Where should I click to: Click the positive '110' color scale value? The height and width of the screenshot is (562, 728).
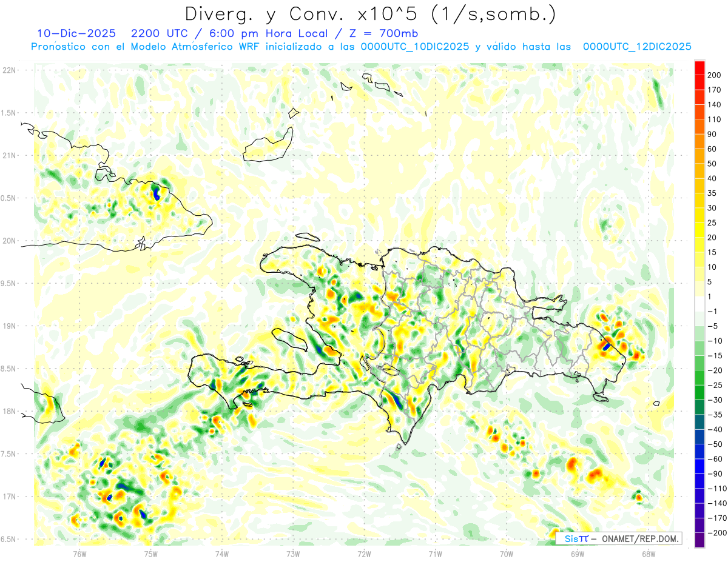714,119
